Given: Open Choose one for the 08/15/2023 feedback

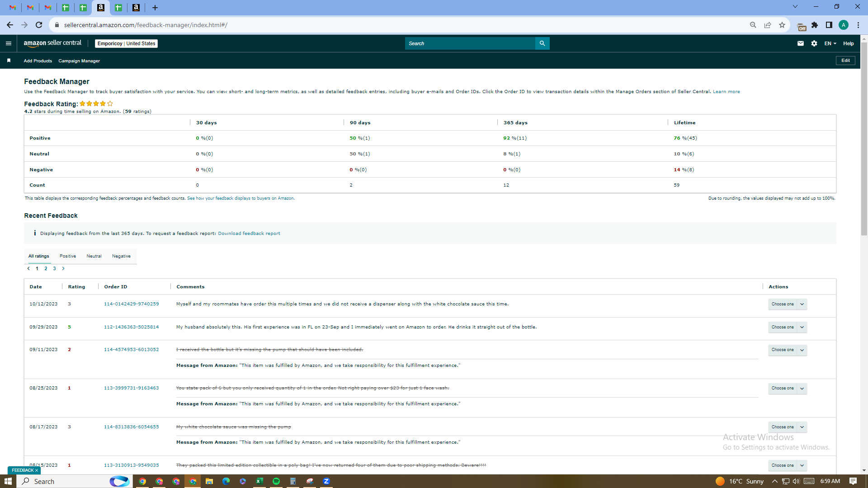Looking at the screenshot, I should (x=788, y=465).
